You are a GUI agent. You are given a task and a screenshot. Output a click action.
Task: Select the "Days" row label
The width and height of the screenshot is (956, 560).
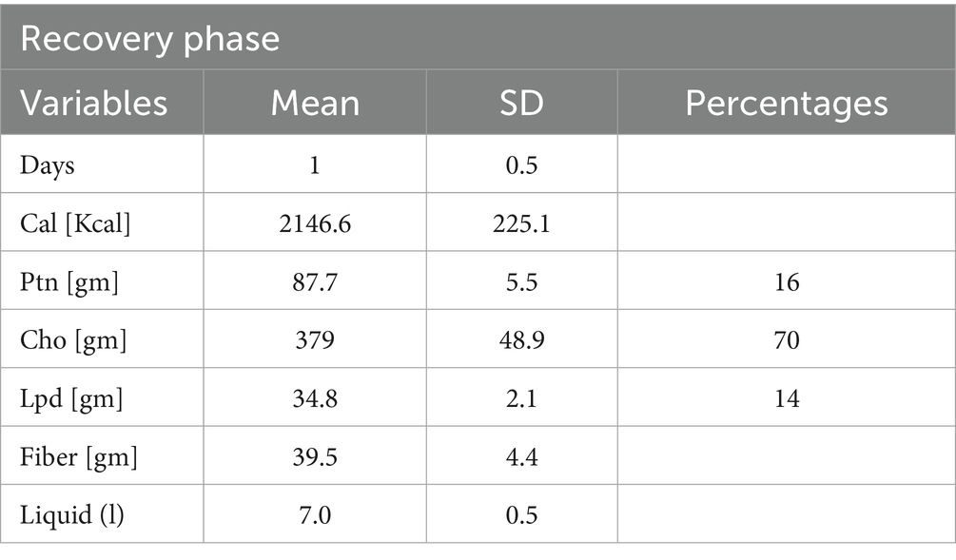coord(48,164)
